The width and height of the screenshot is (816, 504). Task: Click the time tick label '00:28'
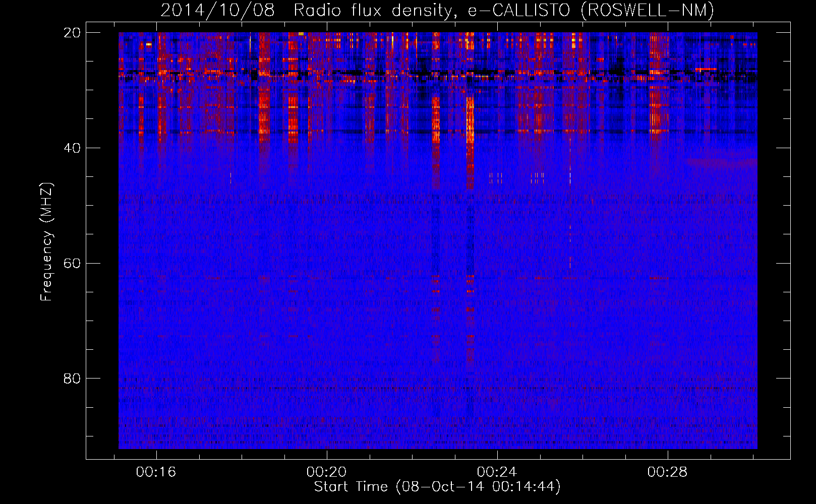point(667,472)
